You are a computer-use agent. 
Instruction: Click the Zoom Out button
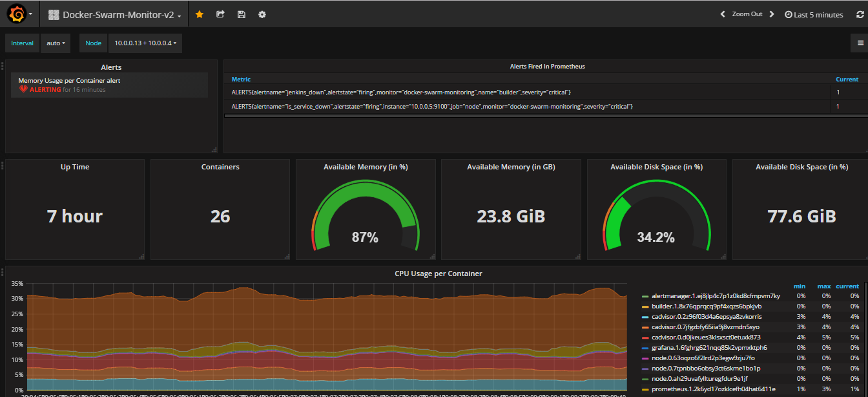coord(747,14)
